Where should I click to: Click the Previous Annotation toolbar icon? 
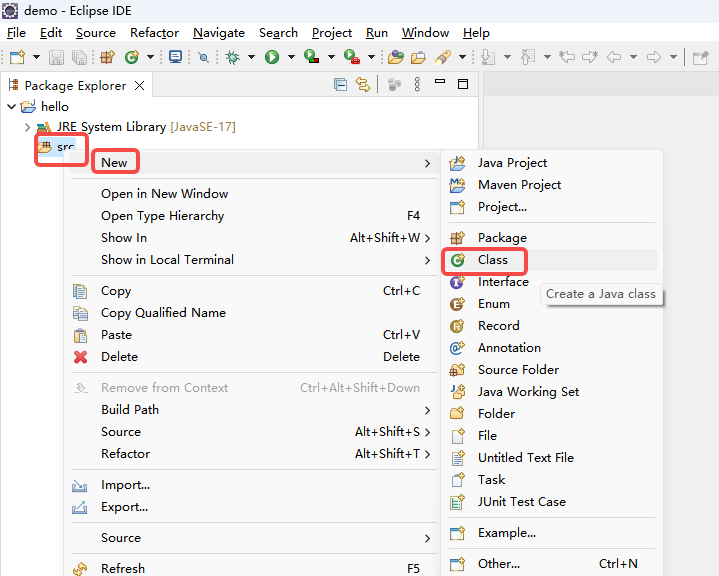pos(528,57)
